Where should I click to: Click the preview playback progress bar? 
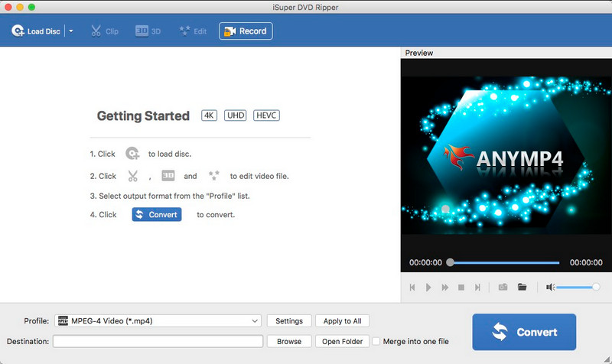pos(505,262)
